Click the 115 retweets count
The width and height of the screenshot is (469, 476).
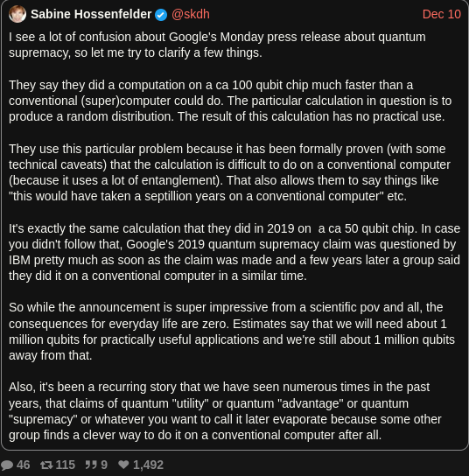point(66,465)
